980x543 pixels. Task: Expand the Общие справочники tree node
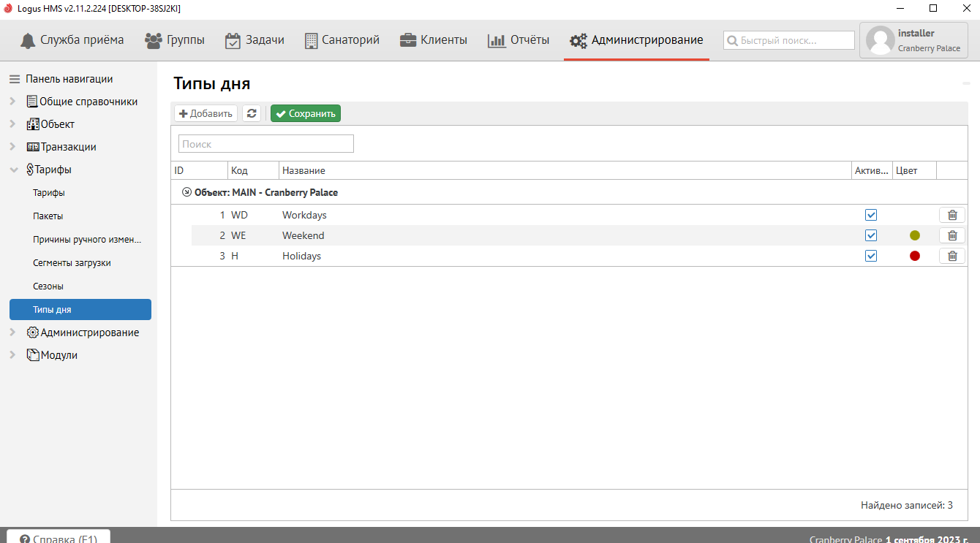[13, 102]
